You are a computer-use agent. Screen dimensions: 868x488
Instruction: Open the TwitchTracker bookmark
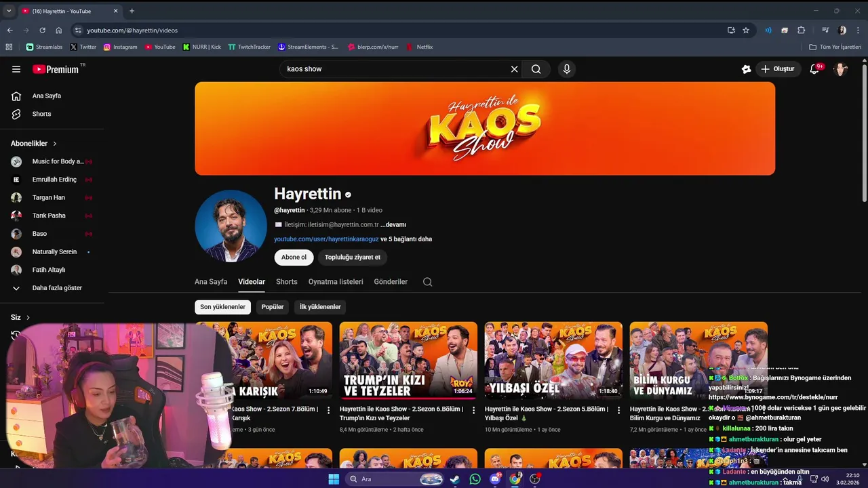(x=249, y=47)
